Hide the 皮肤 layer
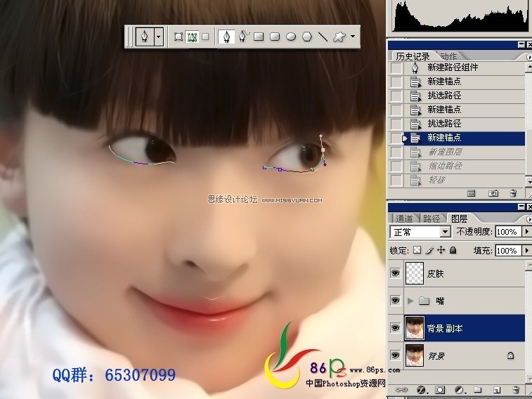 coord(395,273)
